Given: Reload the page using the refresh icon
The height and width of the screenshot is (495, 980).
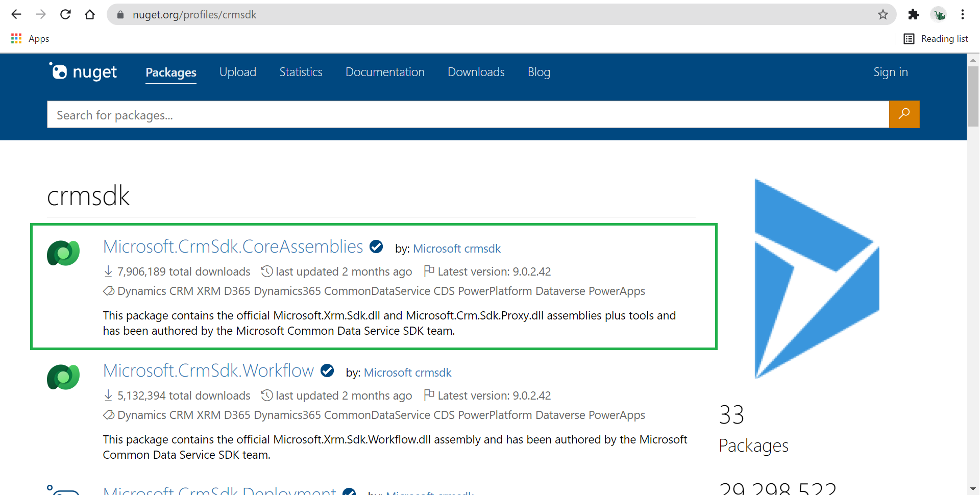Looking at the screenshot, I should pyautogui.click(x=65, y=14).
